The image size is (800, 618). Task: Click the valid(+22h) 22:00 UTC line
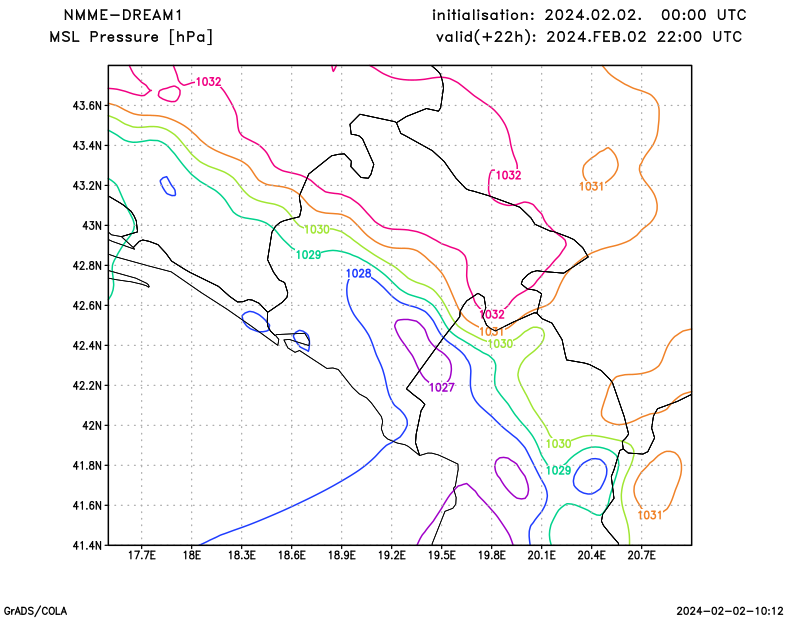pyautogui.click(x=589, y=37)
